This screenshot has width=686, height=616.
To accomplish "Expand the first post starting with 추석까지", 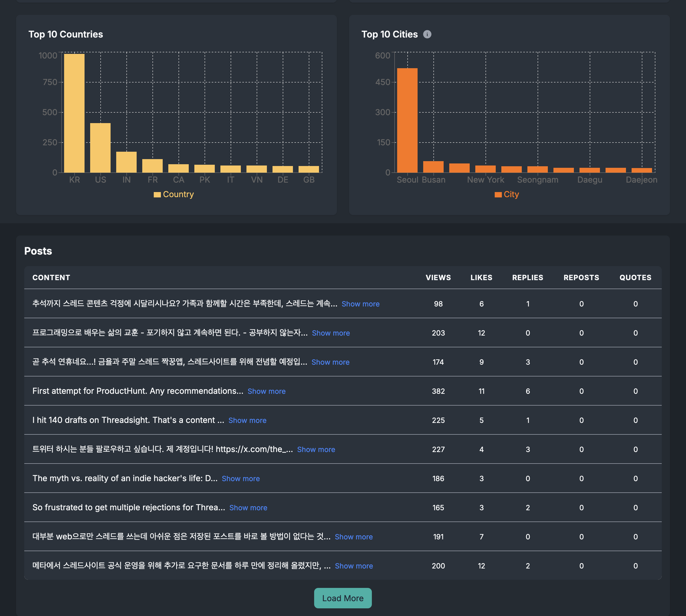I will 360,304.
